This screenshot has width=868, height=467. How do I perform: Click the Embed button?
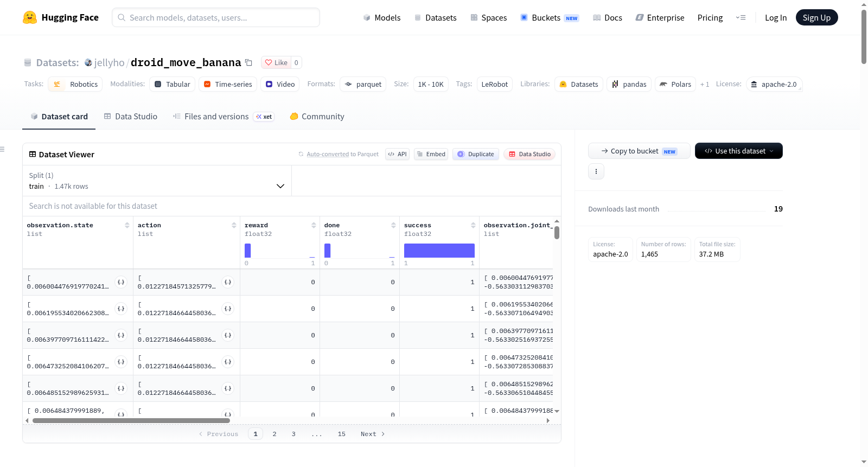(x=431, y=154)
